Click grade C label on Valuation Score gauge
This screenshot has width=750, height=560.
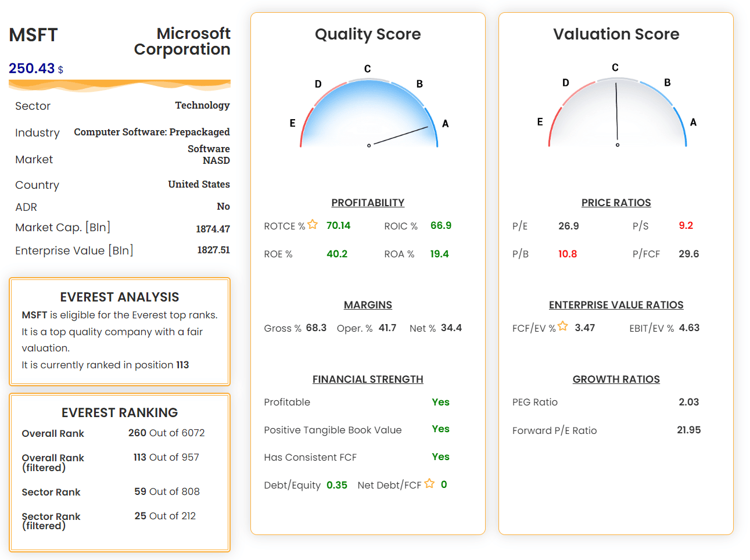coord(615,67)
